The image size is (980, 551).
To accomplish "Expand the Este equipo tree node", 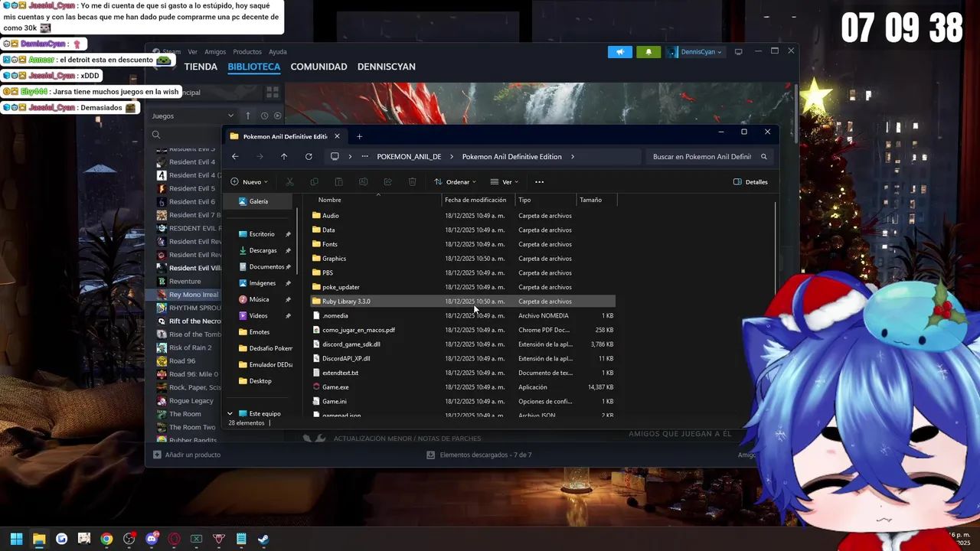I will point(230,413).
